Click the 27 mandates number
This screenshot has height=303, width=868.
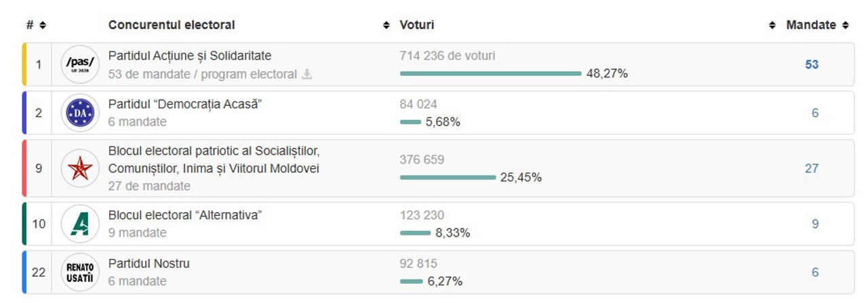click(812, 168)
